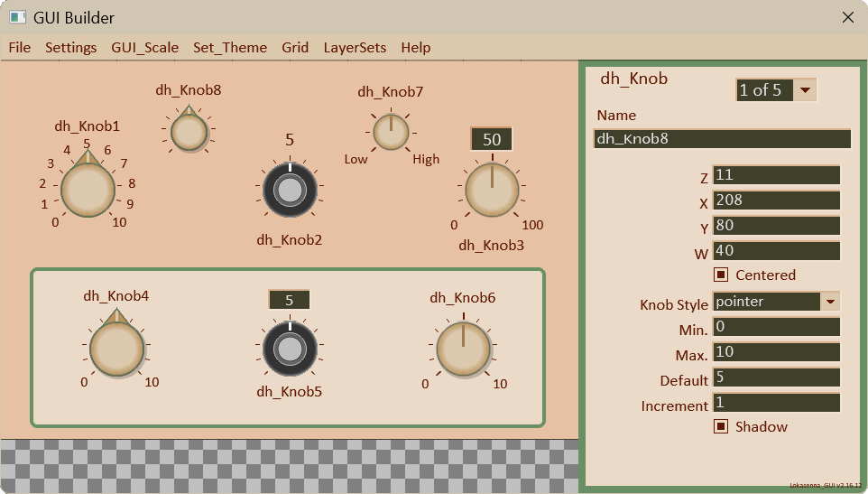Click the '100' scale label of dh_Knob3

tap(532, 225)
